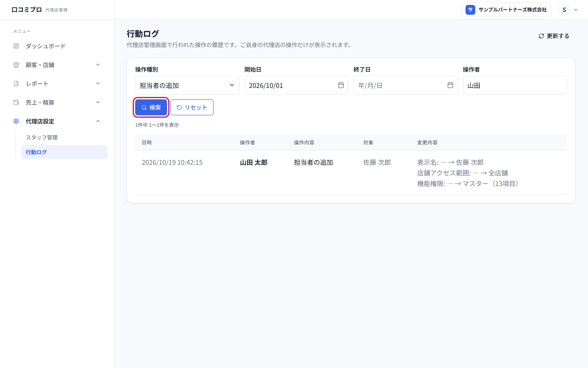Click the サンプルパートナーズ株式会社 company selector
The height and width of the screenshot is (368, 588).
[x=506, y=10]
